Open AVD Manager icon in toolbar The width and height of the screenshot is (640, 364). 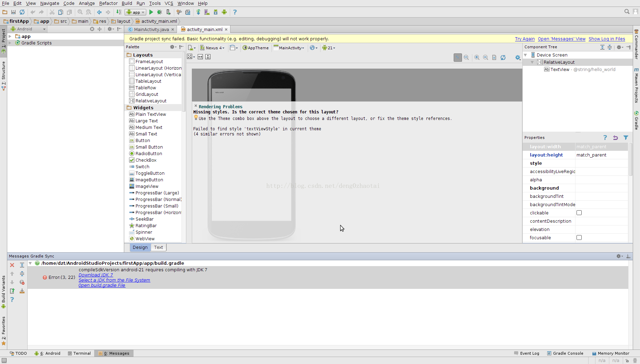click(207, 12)
